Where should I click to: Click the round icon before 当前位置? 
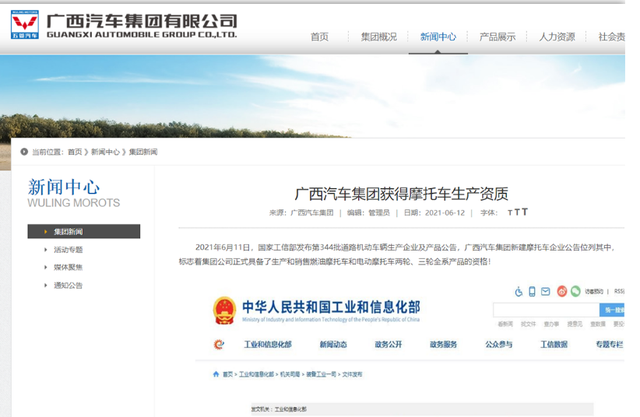(x=24, y=152)
